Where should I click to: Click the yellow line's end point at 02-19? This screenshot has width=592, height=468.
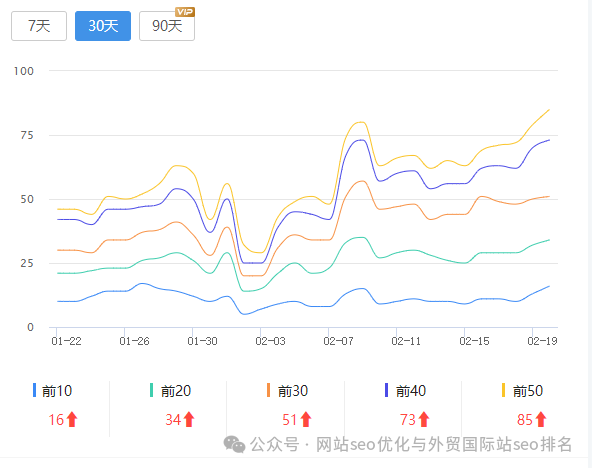549,110
